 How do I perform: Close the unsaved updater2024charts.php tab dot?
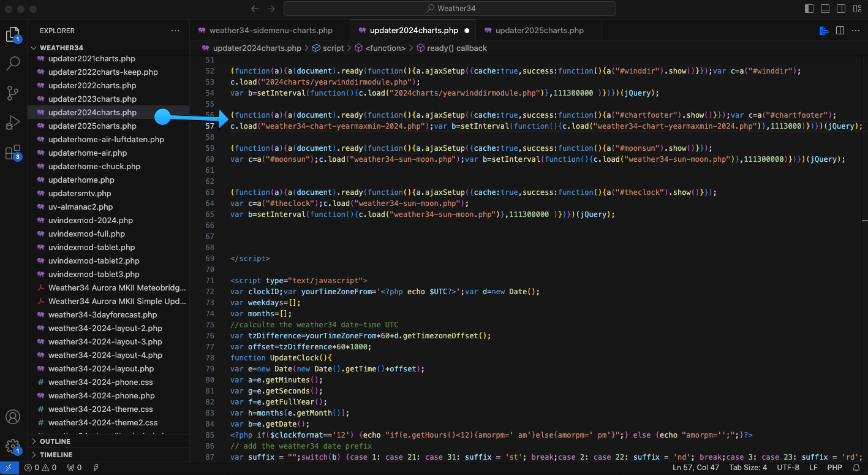(467, 30)
